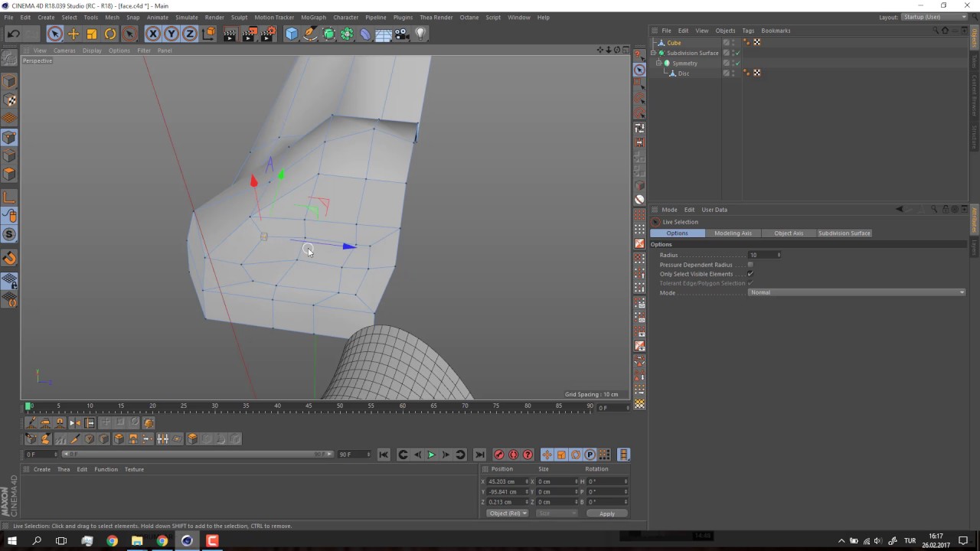The width and height of the screenshot is (980, 551).
Task: Select the Cube object in the tree
Action: point(674,43)
